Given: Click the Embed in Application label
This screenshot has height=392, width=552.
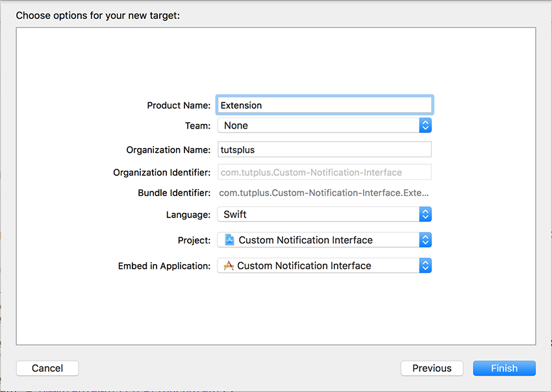Looking at the screenshot, I should pyautogui.click(x=164, y=266).
